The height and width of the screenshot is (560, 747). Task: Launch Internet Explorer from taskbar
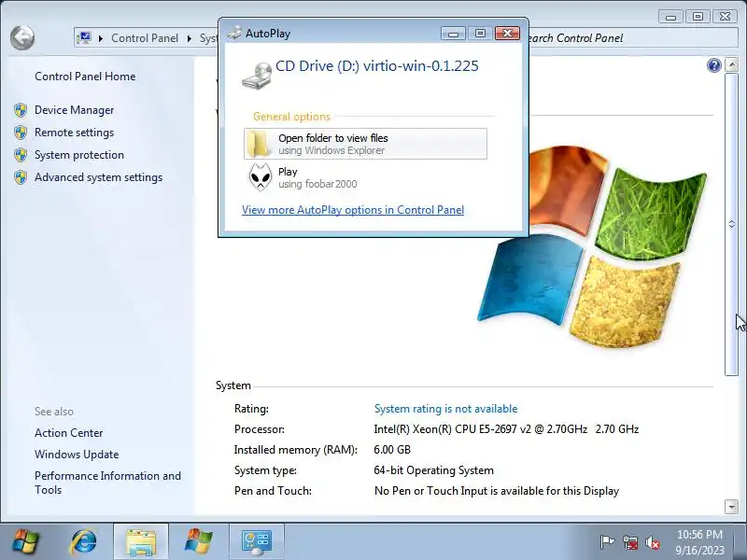pyautogui.click(x=83, y=541)
